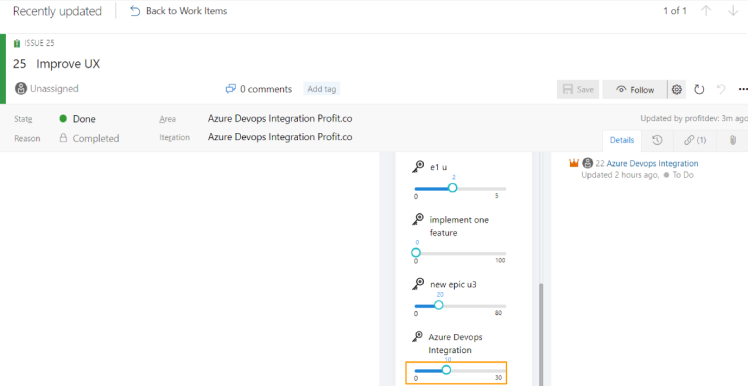
Task: Open linked item Azure Devops Integration
Action: click(652, 163)
